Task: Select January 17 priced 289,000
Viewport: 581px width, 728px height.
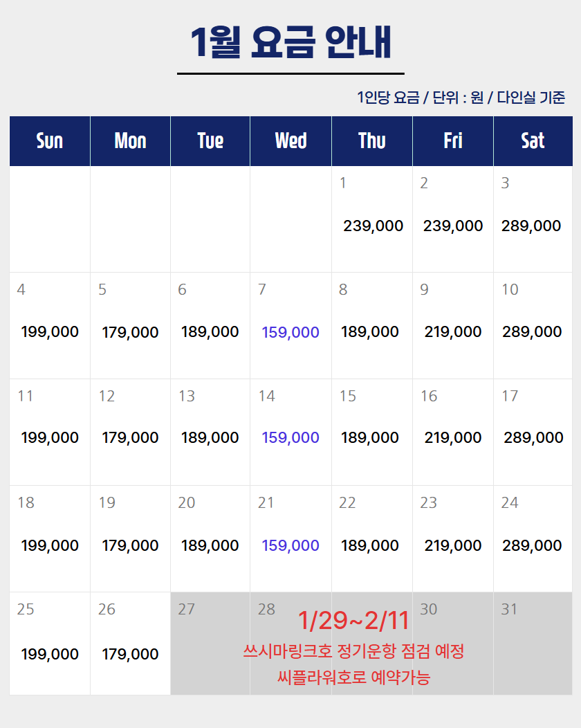Action: [x=533, y=437]
